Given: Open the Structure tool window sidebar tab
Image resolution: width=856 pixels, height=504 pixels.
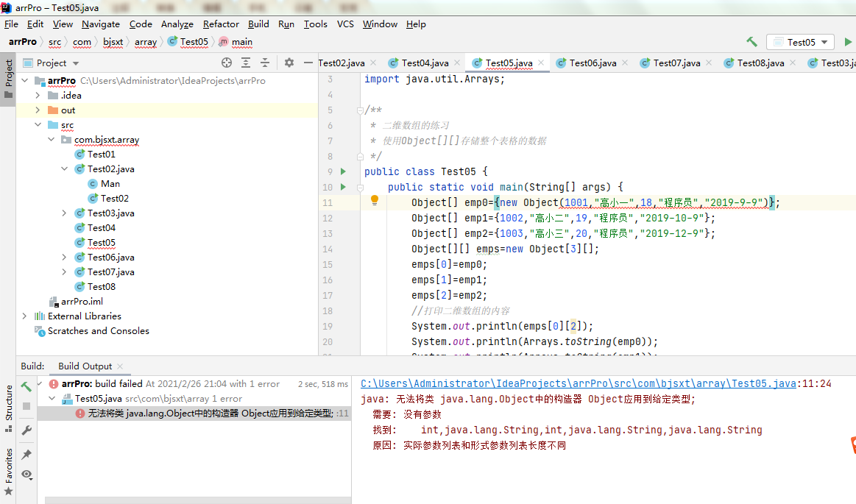Looking at the screenshot, I should pyautogui.click(x=8, y=408).
